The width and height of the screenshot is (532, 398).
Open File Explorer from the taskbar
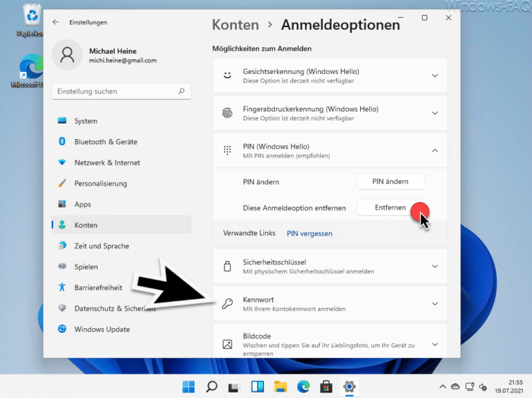pyautogui.click(x=281, y=386)
